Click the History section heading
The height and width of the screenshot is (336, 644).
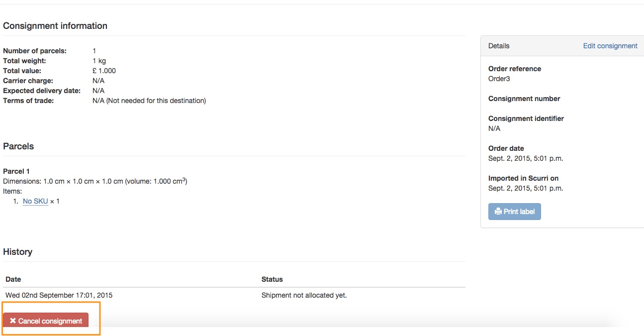point(18,252)
